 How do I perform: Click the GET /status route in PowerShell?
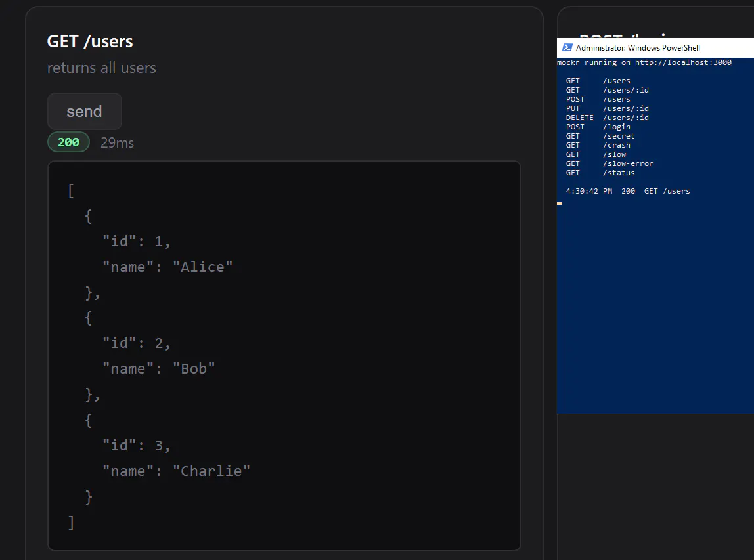click(x=600, y=173)
